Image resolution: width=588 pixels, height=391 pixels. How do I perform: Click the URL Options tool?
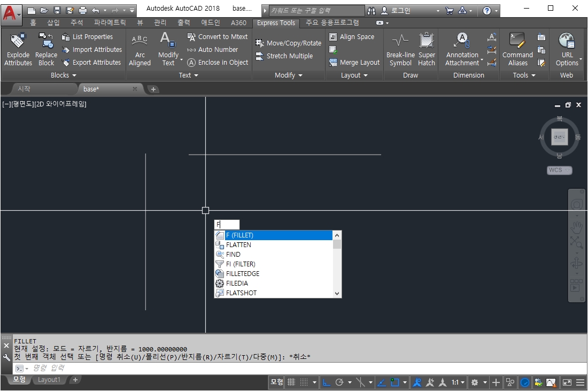(567, 50)
